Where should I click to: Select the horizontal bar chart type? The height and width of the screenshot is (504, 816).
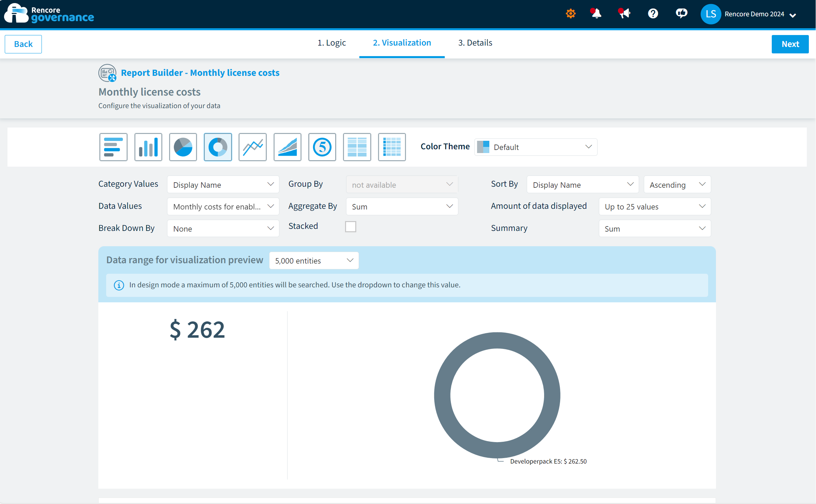point(113,147)
